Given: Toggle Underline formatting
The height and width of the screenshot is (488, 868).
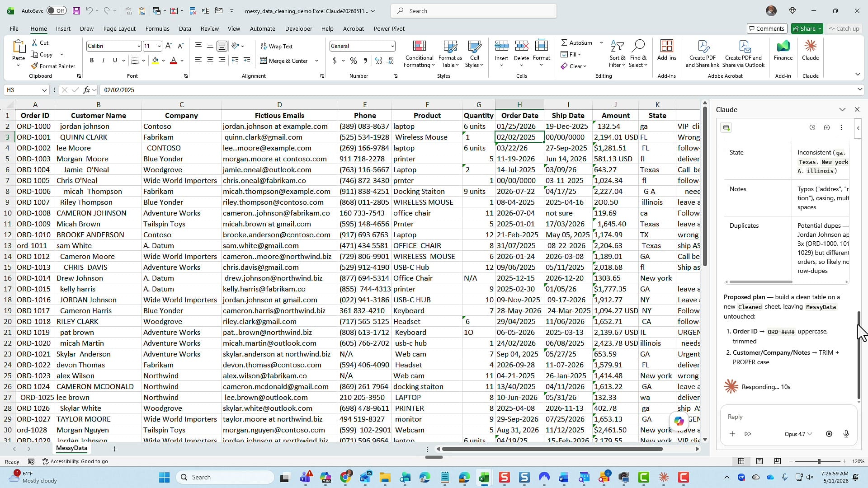Looking at the screenshot, I should coord(115,61).
